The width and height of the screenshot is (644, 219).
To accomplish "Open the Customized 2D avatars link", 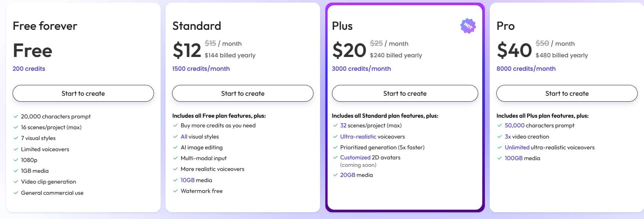I will pos(355,157).
